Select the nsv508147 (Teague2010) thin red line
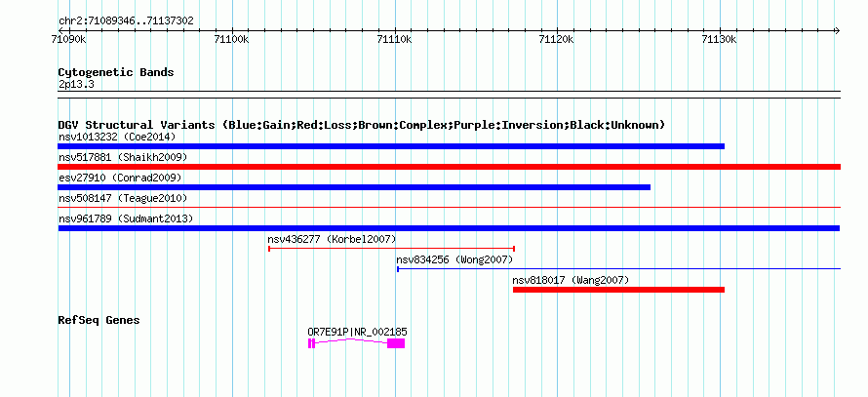 tap(449, 207)
